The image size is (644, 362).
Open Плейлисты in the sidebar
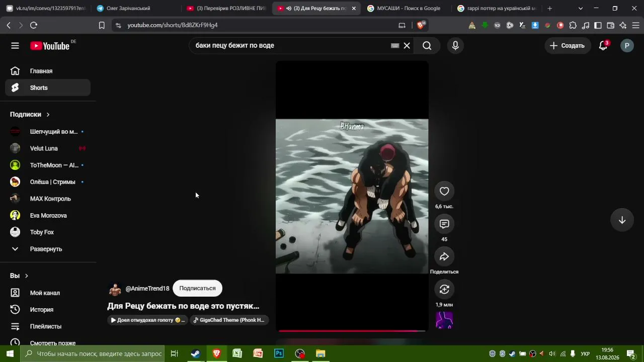click(48, 326)
